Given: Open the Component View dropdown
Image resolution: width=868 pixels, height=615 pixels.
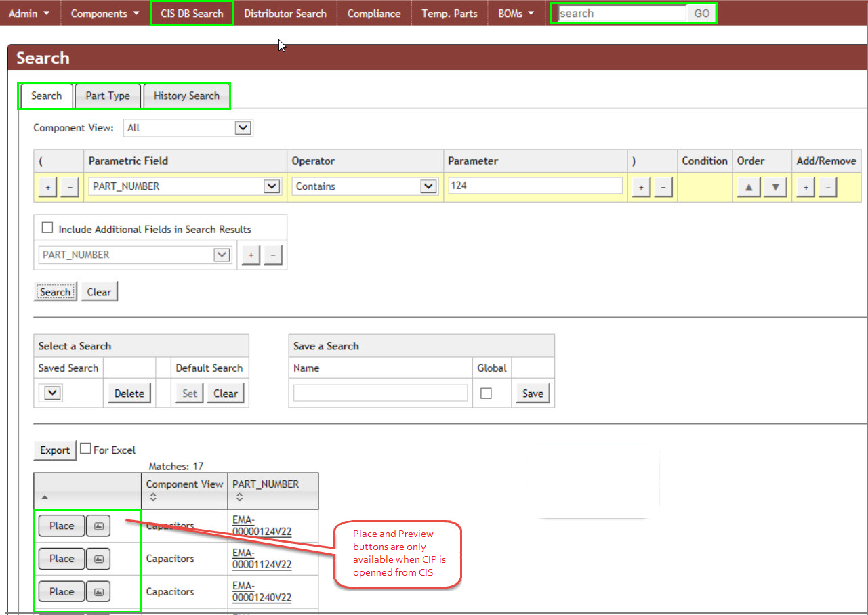Looking at the screenshot, I should pos(243,127).
